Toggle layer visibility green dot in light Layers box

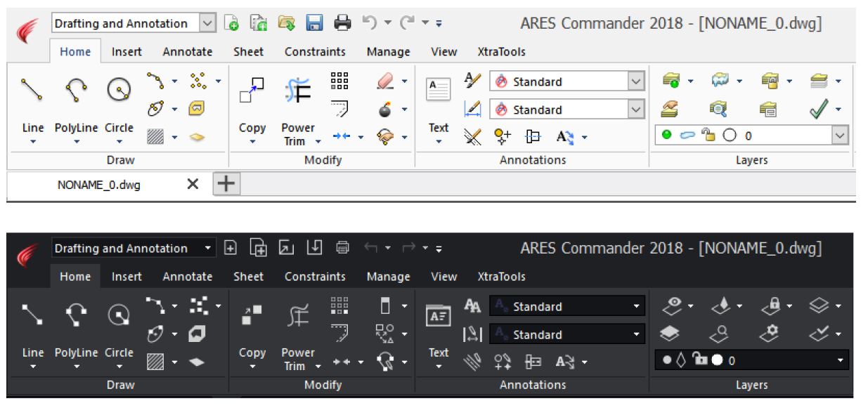coord(666,135)
